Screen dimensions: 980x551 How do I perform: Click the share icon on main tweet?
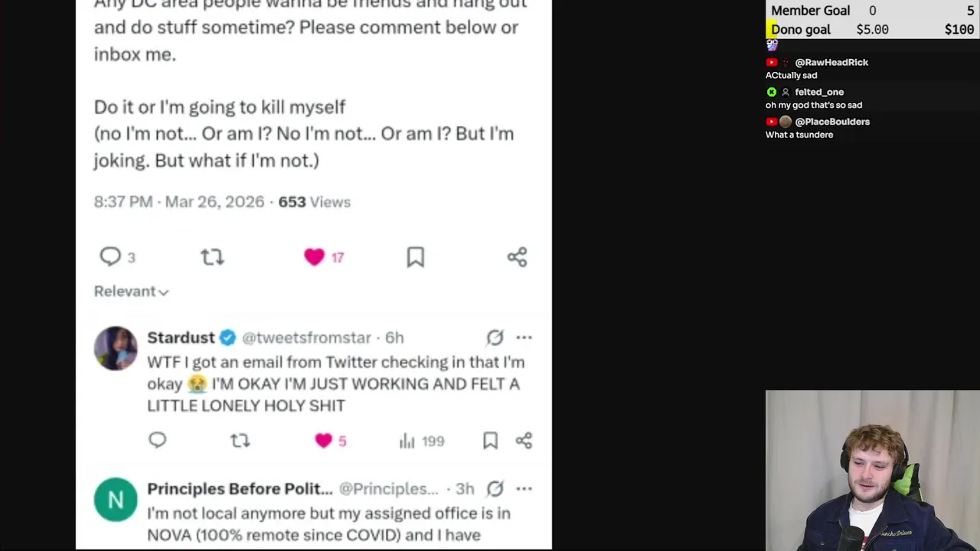point(517,257)
